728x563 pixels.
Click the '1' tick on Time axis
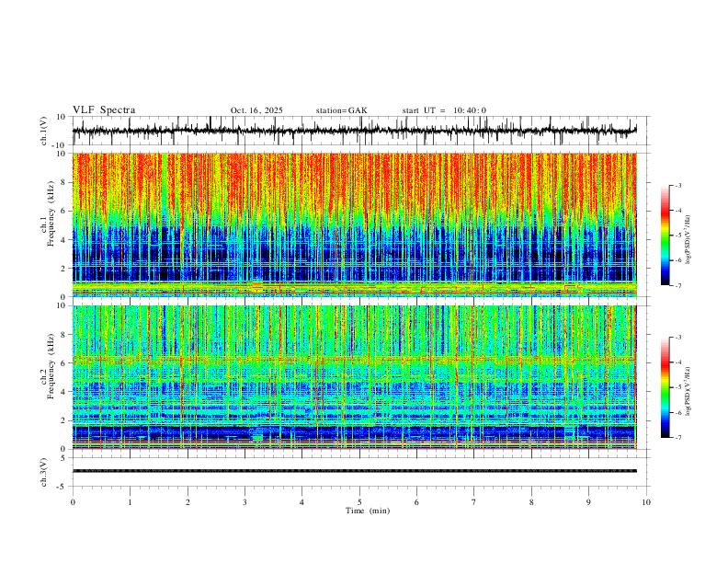click(x=130, y=502)
